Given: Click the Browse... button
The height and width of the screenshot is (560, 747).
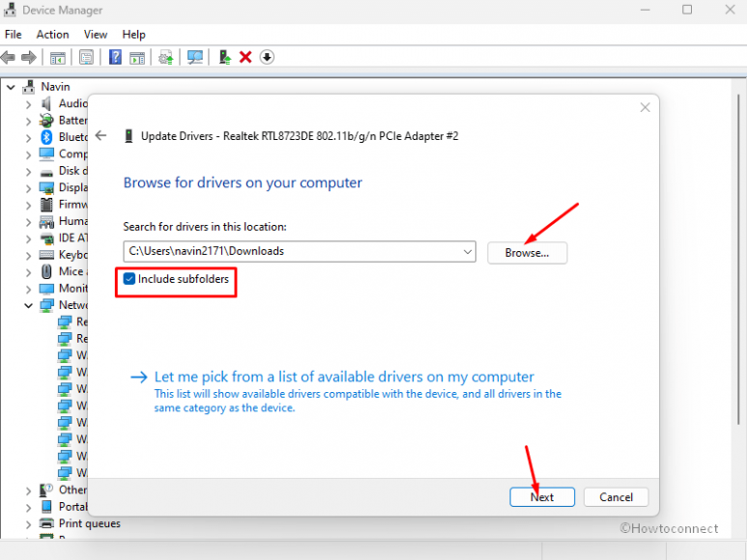Looking at the screenshot, I should click(x=527, y=253).
